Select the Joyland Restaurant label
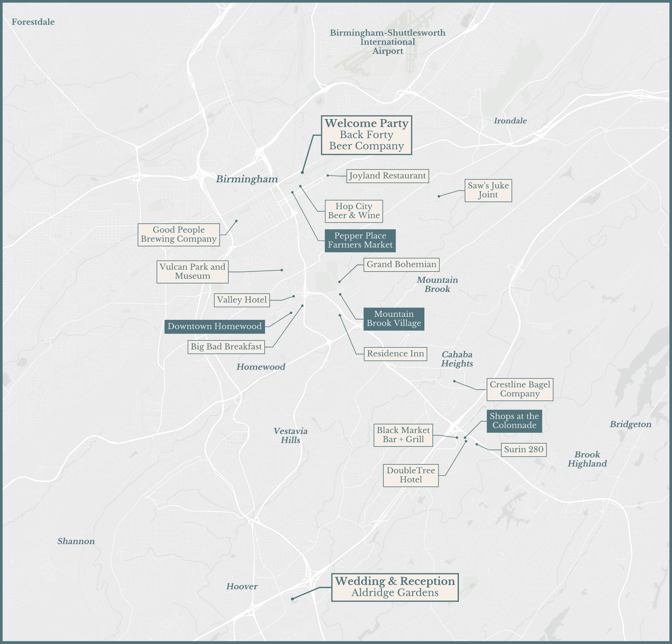Viewport: 672px width, 644px height. (x=387, y=176)
